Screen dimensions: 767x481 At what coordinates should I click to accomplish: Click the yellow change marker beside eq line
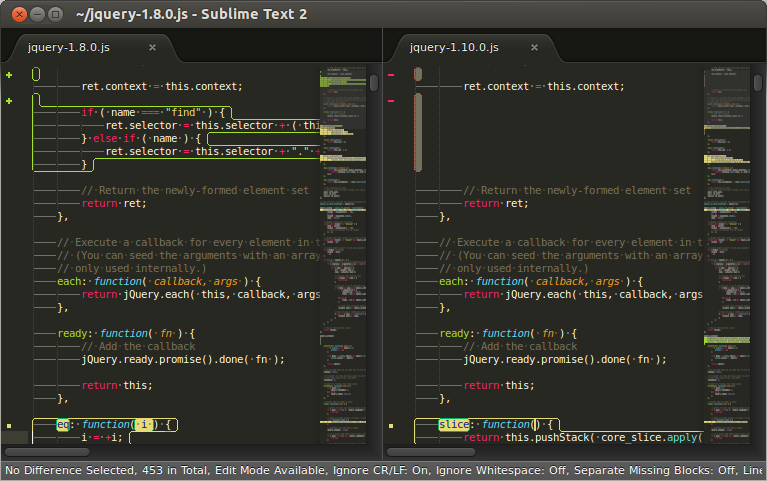point(9,426)
